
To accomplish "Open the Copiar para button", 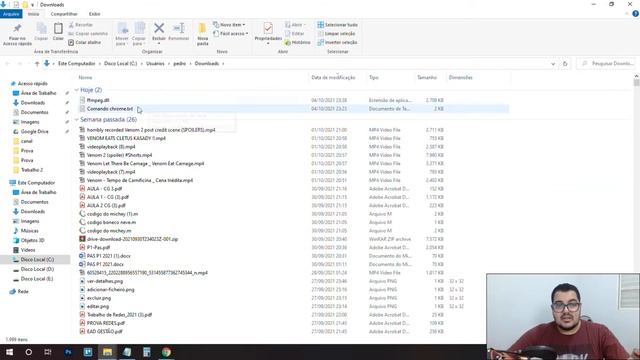I will tap(139, 33).
